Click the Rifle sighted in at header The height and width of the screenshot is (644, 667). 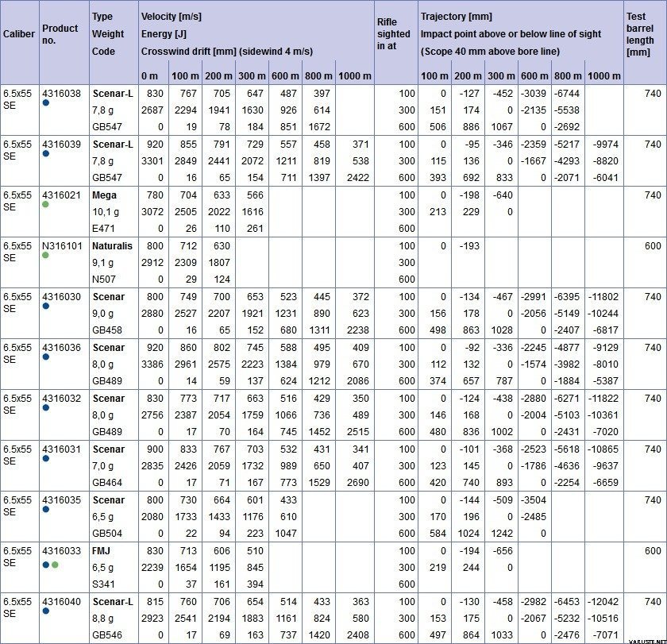pos(394,34)
